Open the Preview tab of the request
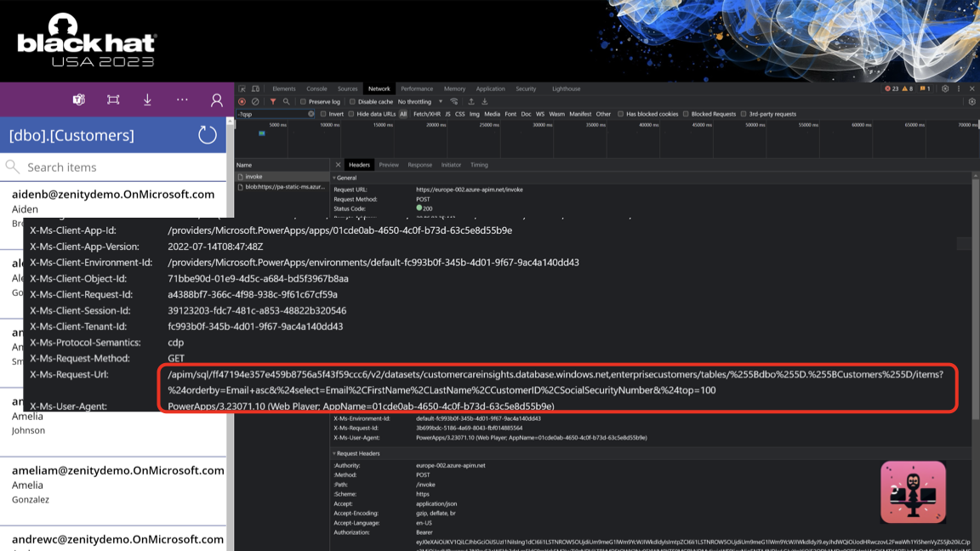This screenshot has height=551, width=980. click(389, 165)
